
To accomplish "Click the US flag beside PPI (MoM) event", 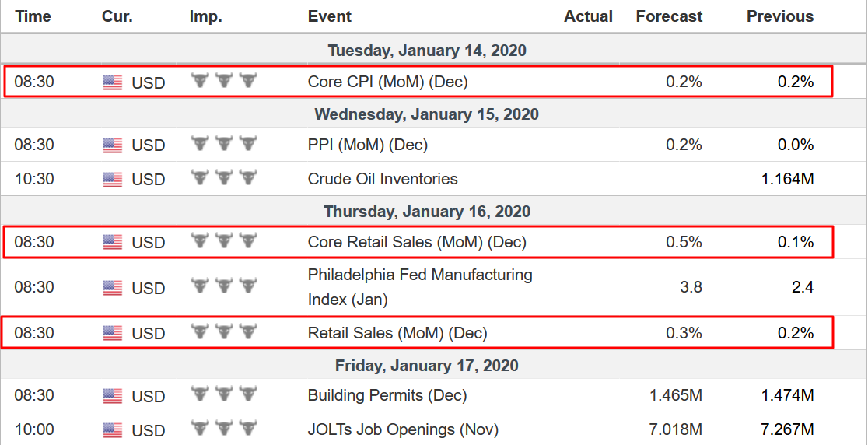I will (x=112, y=145).
